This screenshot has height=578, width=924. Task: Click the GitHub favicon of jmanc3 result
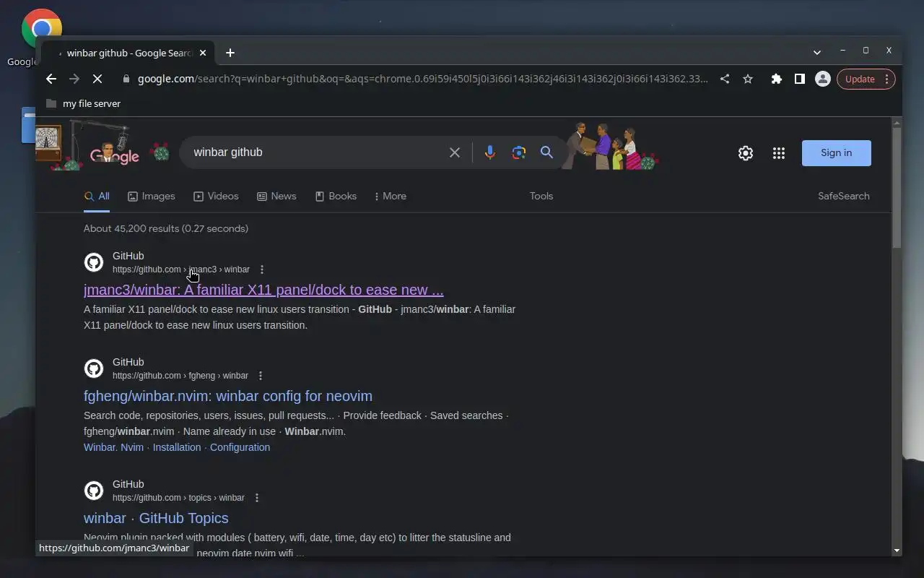(94, 262)
